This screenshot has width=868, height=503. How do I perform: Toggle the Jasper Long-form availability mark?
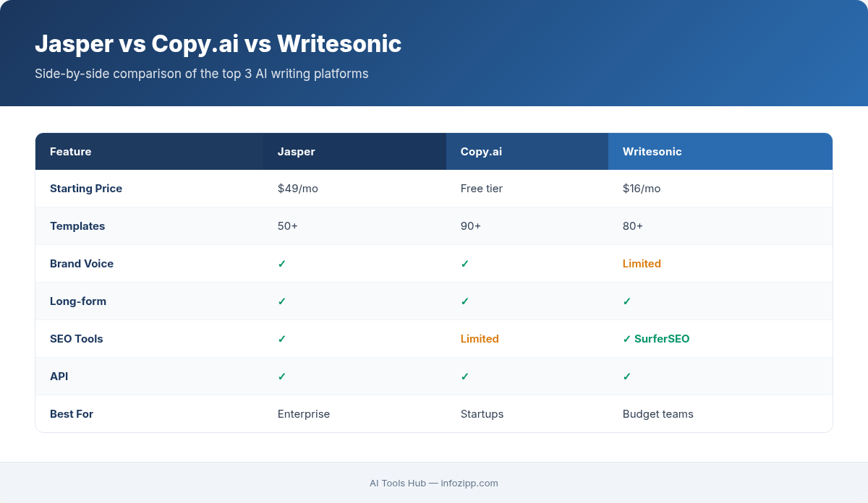pos(281,301)
